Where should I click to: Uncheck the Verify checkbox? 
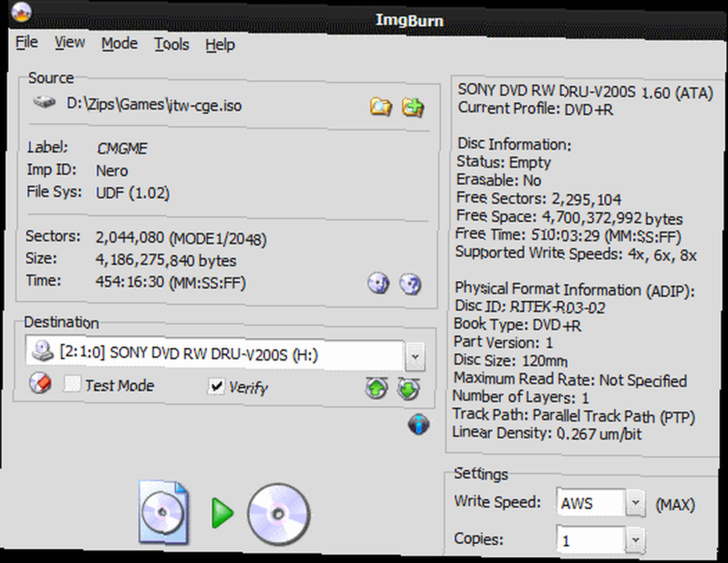216,387
